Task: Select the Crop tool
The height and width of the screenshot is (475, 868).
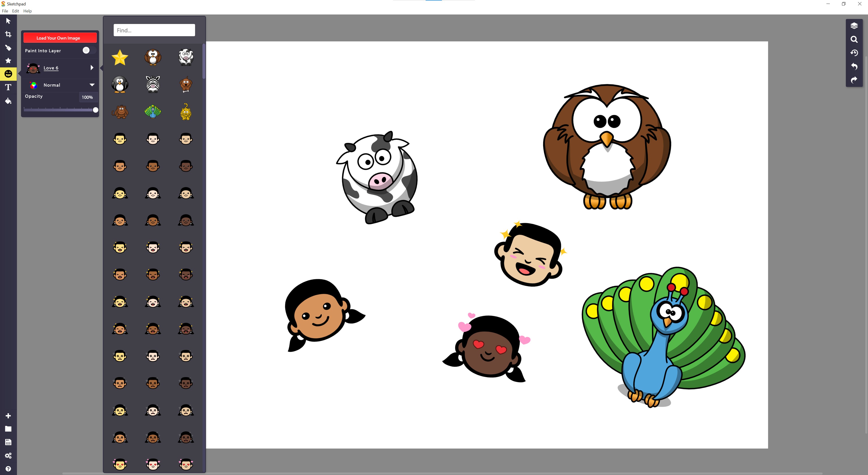Action: pyautogui.click(x=8, y=34)
